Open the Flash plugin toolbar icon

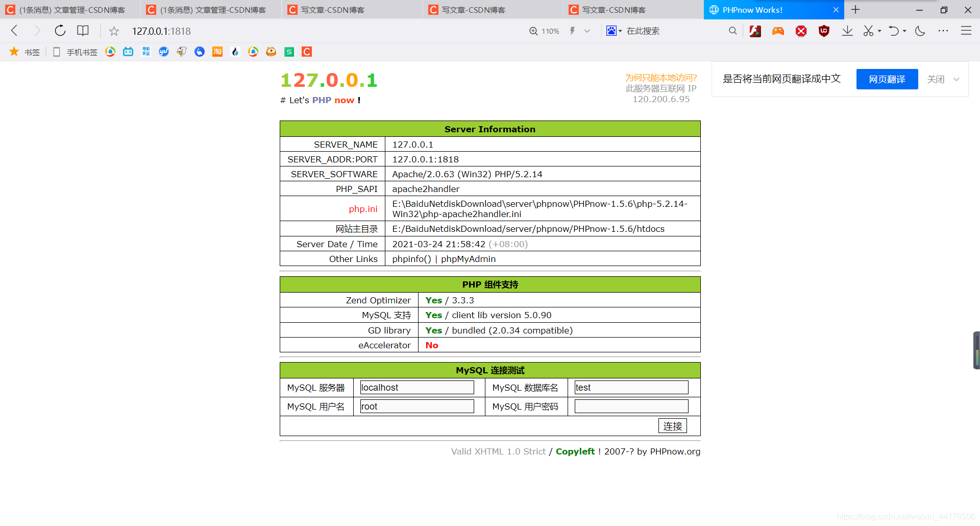pyautogui.click(x=755, y=31)
